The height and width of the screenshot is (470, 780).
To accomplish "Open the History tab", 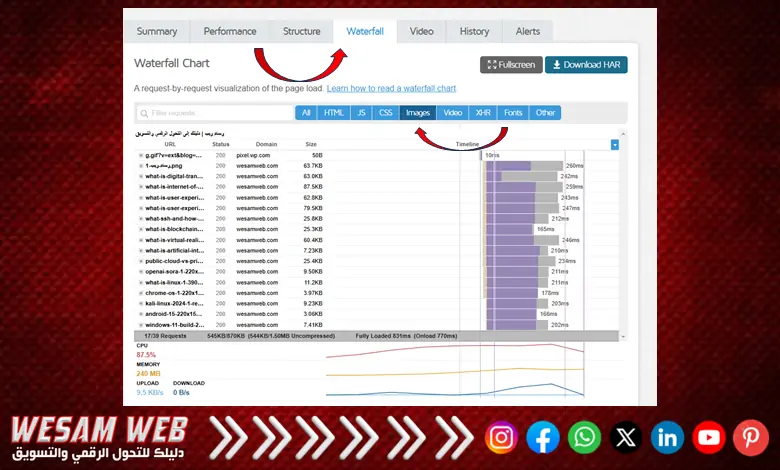I will [x=474, y=31].
